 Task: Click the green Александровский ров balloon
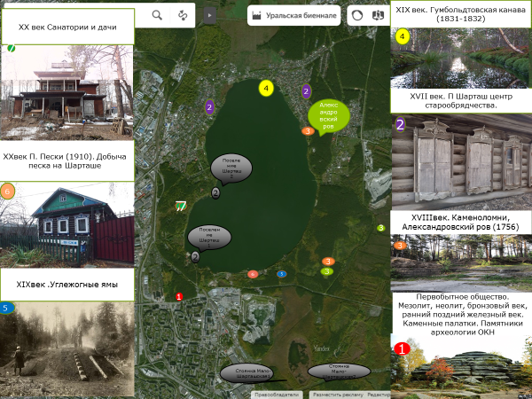[x=328, y=116]
